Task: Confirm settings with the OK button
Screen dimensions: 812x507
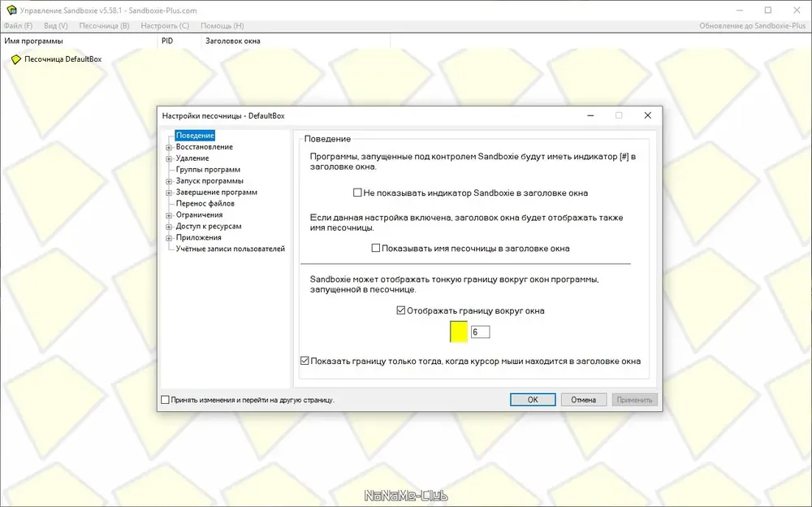Action: [533, 400]
